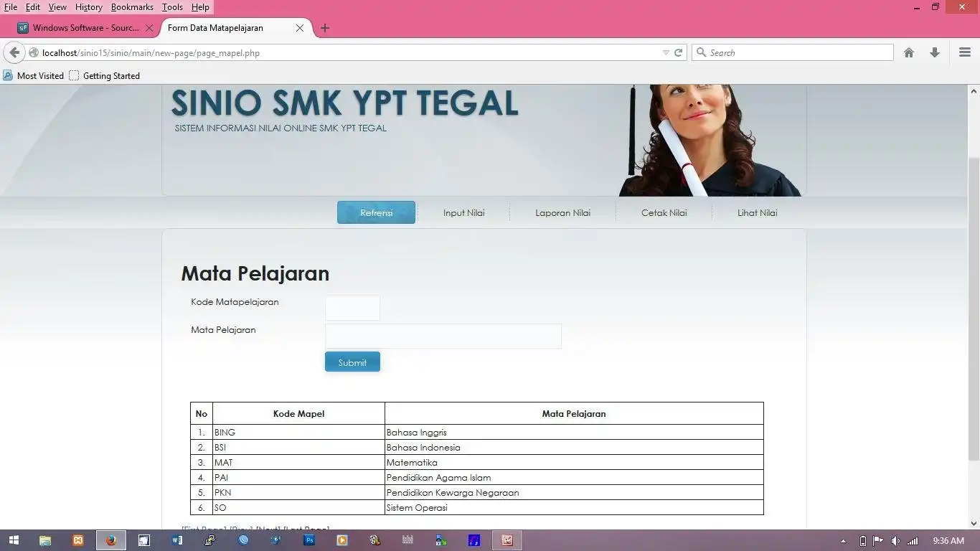The height and width of the screenshot is (551, 980).
Task: Click the Bahasa Inggris table cell
Action: tap(574, 432)
